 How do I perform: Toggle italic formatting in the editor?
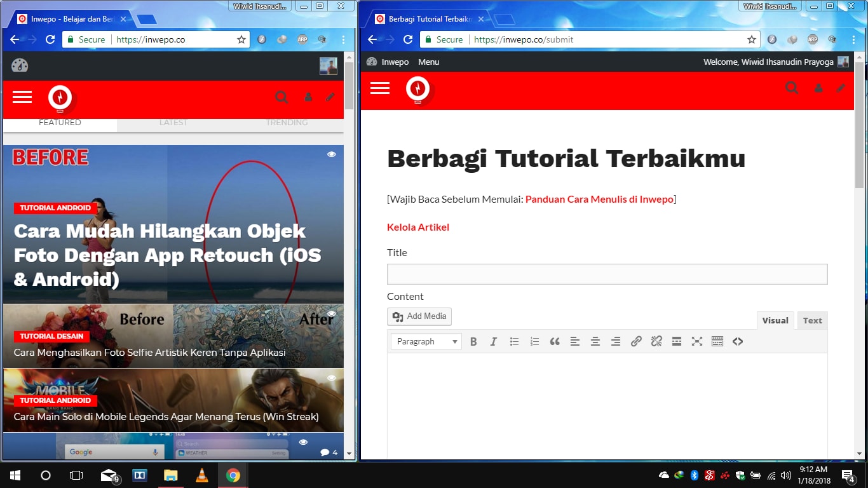[x=494, y=342]
